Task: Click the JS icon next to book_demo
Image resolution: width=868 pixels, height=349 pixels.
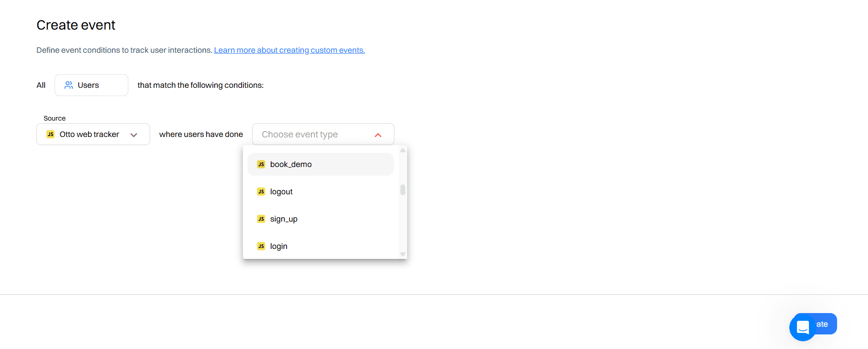Action: point(261,164)
